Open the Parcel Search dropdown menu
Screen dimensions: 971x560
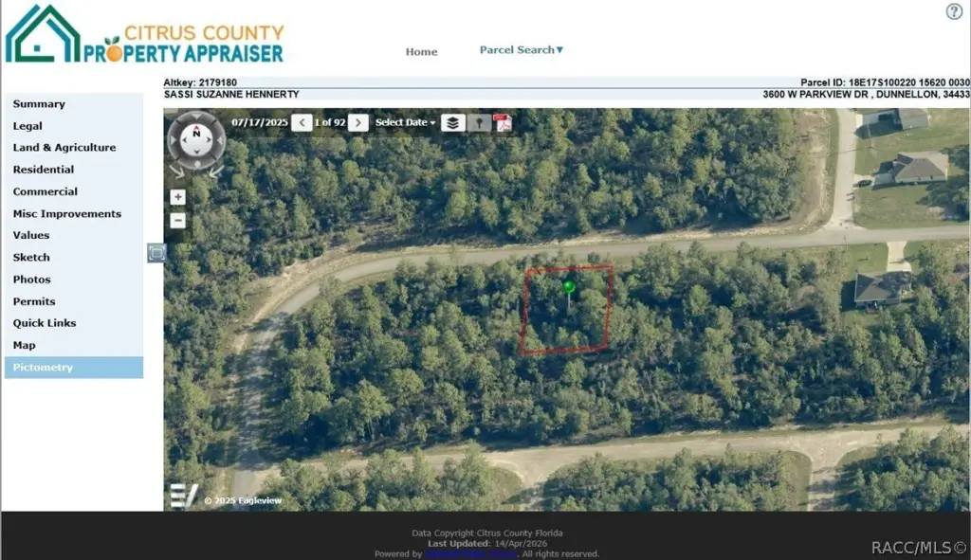(522, 50)
